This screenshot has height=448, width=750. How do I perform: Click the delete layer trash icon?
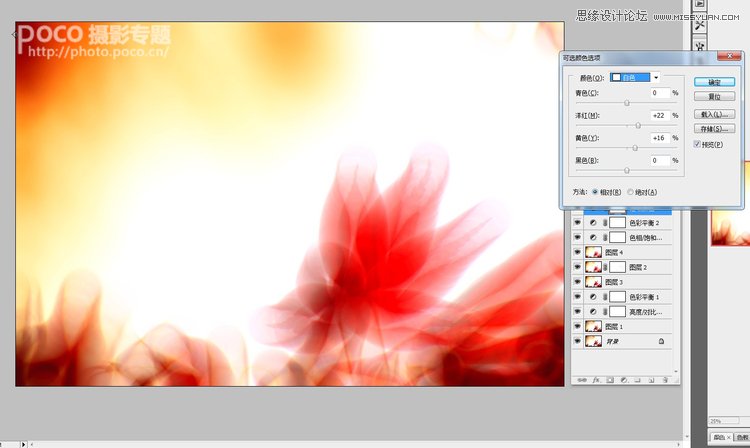point(665,380)
